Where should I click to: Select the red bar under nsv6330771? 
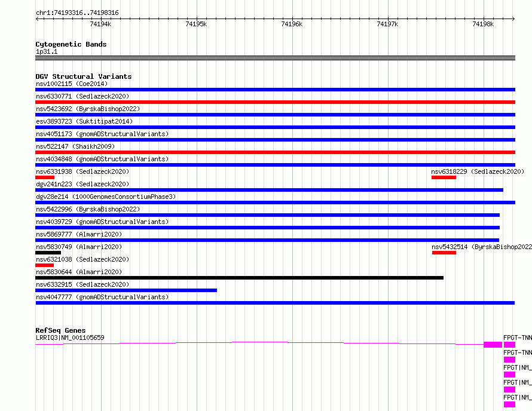275,102
